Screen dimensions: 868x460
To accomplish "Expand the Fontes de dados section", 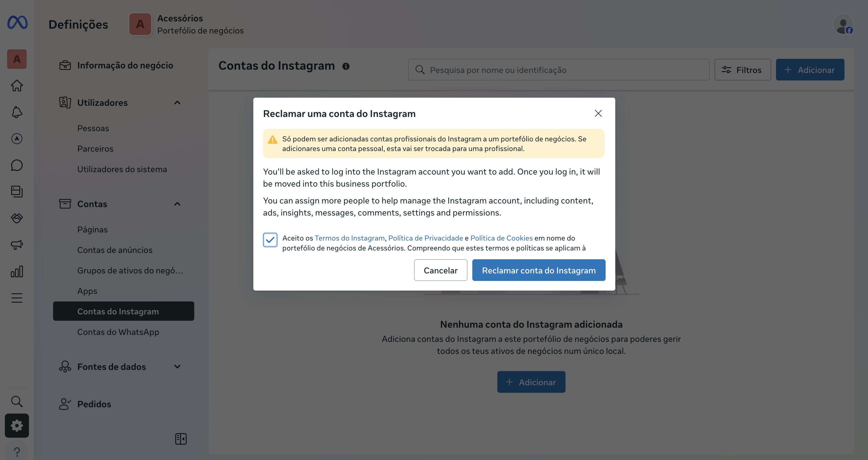I will (x=177, y=367).
